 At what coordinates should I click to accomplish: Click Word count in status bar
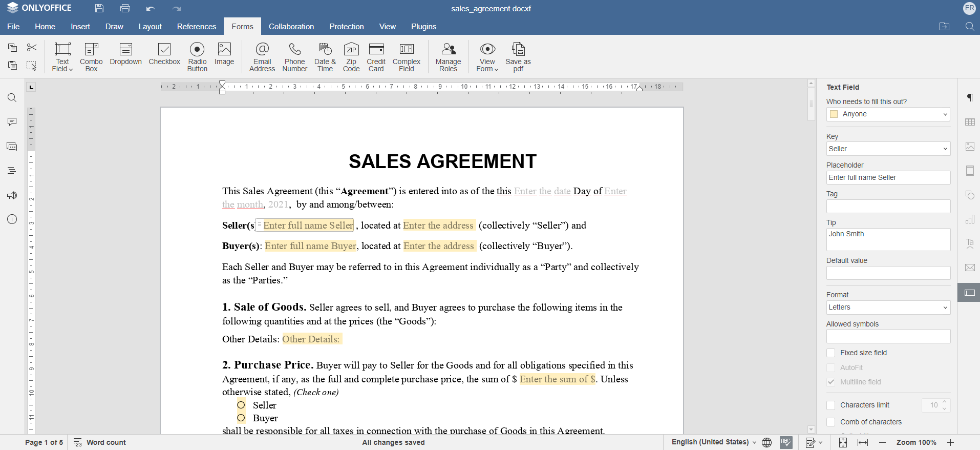click(100, 442)
